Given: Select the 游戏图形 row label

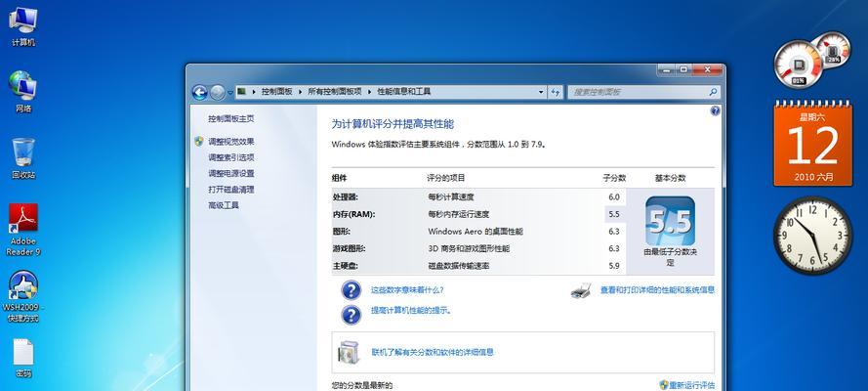Looking at the screenshot, I should tap(350, 248).
